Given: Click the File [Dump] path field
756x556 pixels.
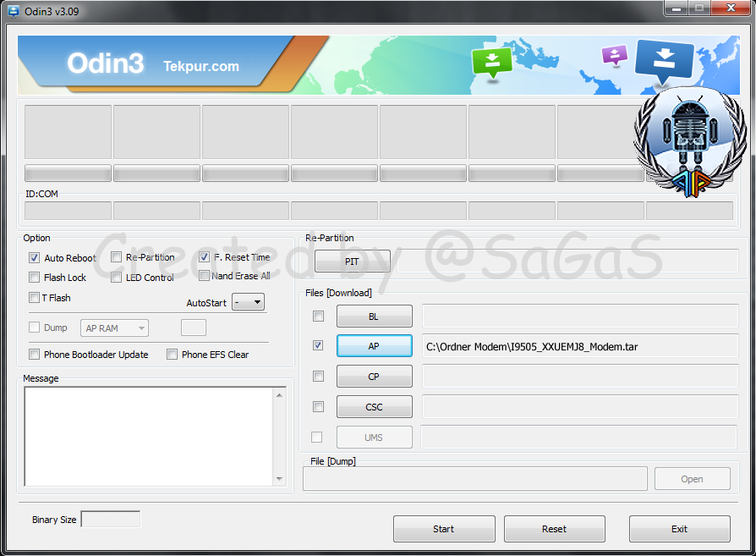Looking at the screenshot, I should [475, 479].
